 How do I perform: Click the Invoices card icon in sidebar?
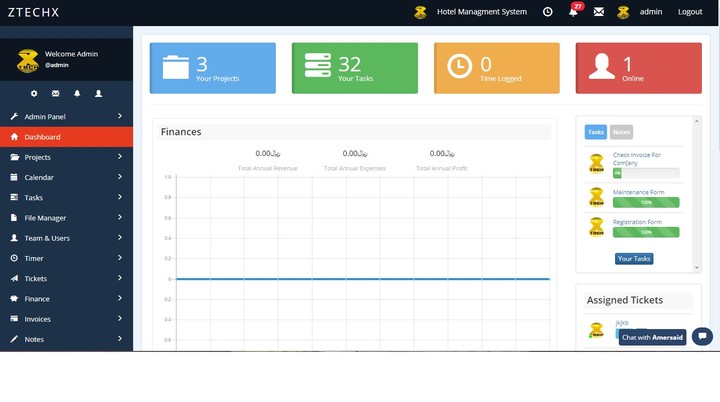(x=14, y=318)
